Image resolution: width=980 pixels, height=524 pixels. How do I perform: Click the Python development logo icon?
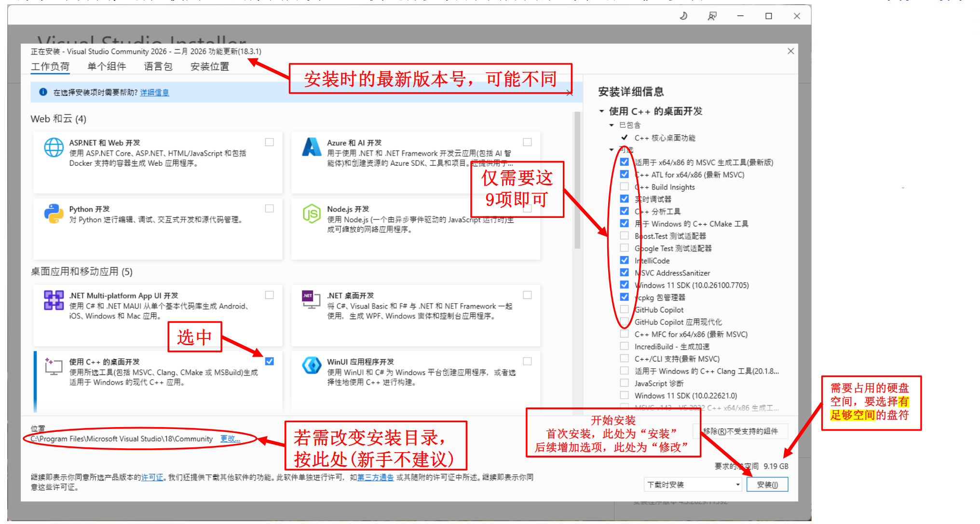54,214
